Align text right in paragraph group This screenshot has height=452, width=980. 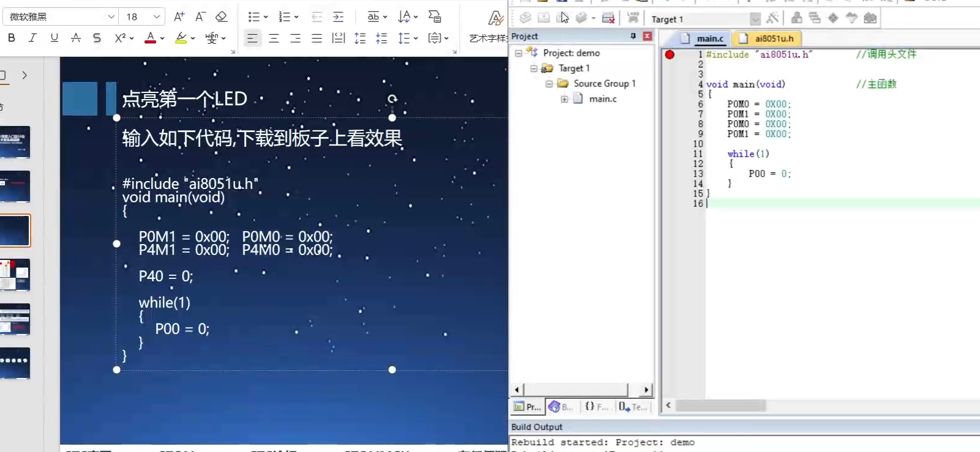coord(295,39)
